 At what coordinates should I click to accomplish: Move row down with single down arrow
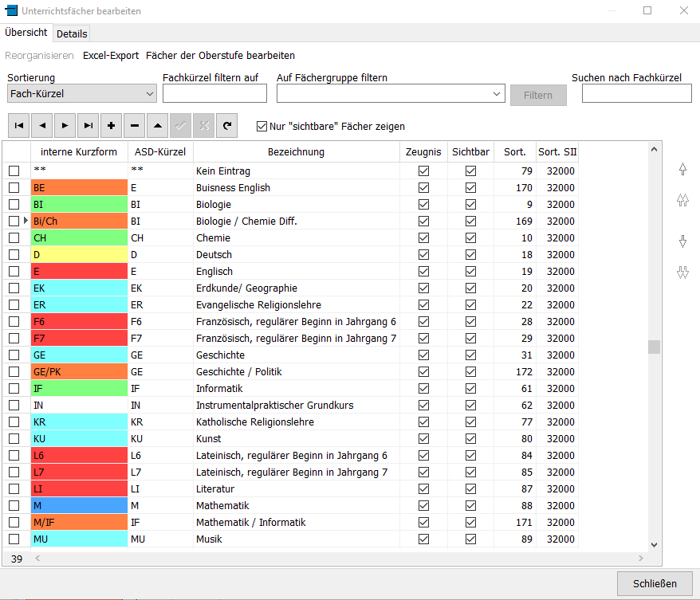coord(682,241)
